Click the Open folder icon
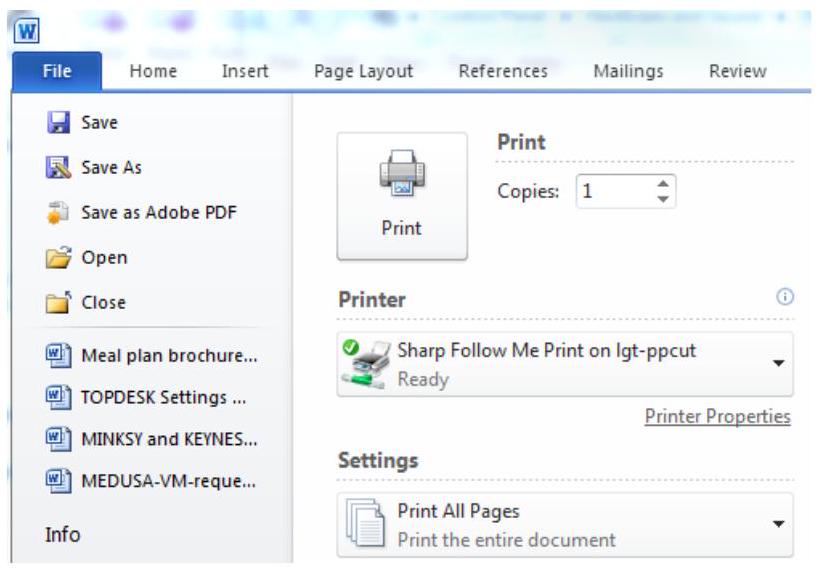The image size is (821, 570). (x=59, y=258)
